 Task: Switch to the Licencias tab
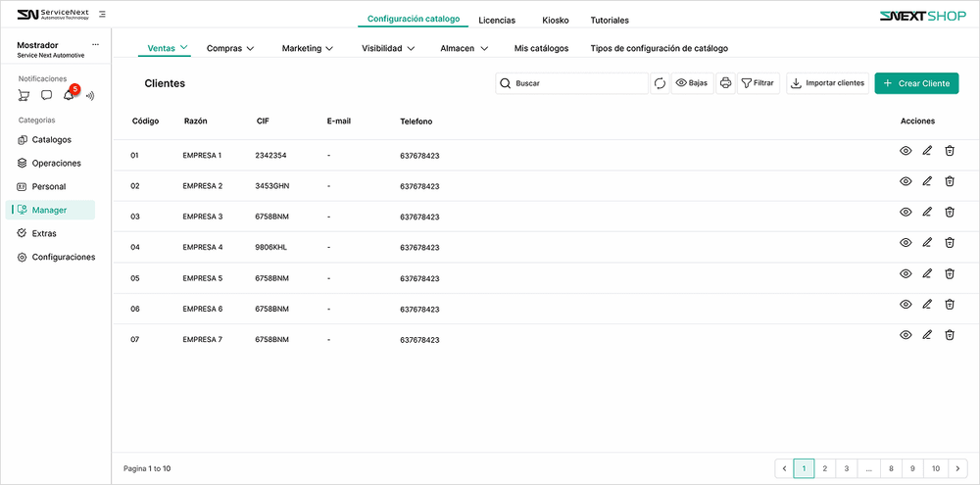point(497,20)
